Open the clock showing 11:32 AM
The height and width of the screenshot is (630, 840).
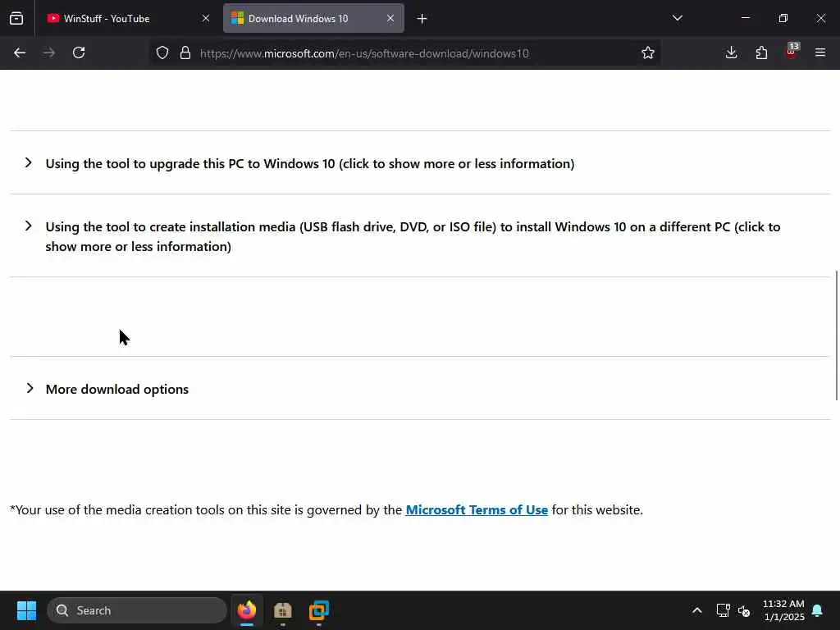(783, 610)
